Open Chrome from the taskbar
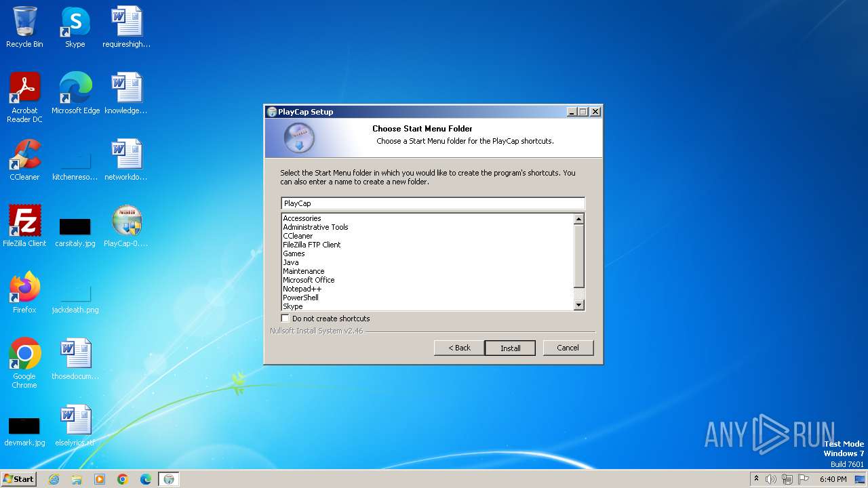The height and width of the screenshot is (488, 868). click(x=123, y=479)
